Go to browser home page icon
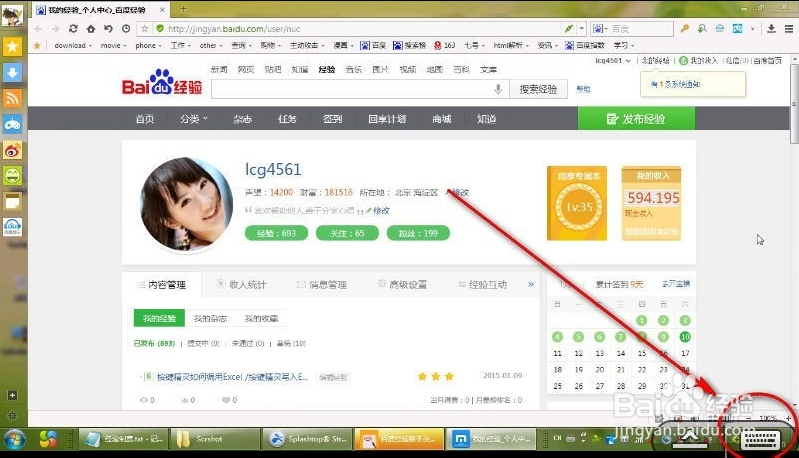Image resolution: width=799 pixels, height=458 pixels. (91, 29)
